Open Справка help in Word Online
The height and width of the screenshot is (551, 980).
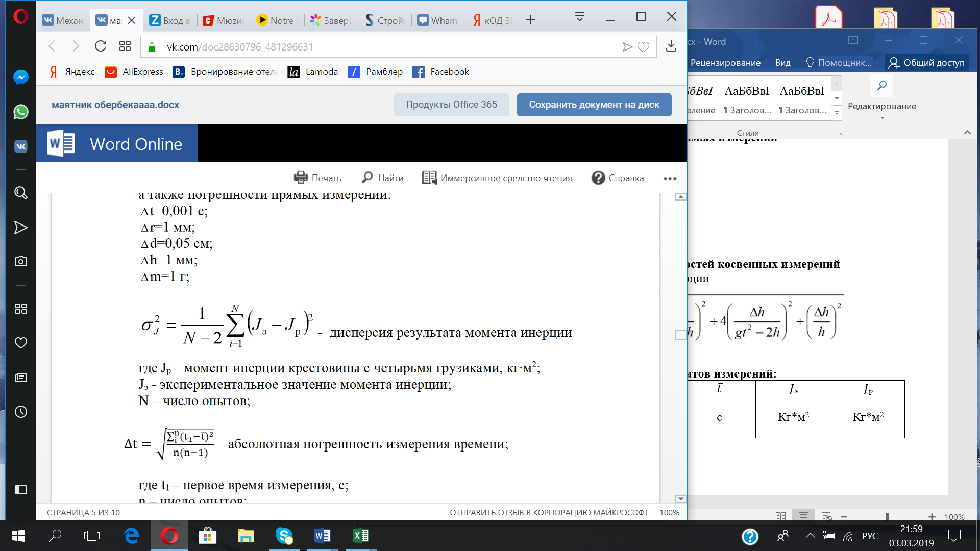[x=618, y=178]
